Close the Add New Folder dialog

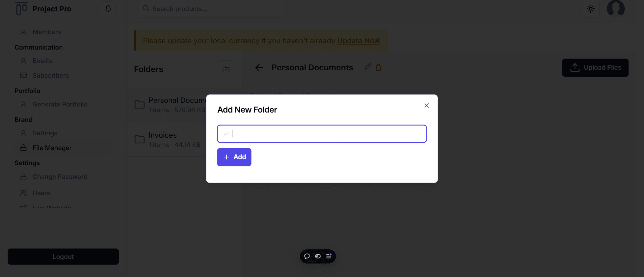tap(426, 106)
